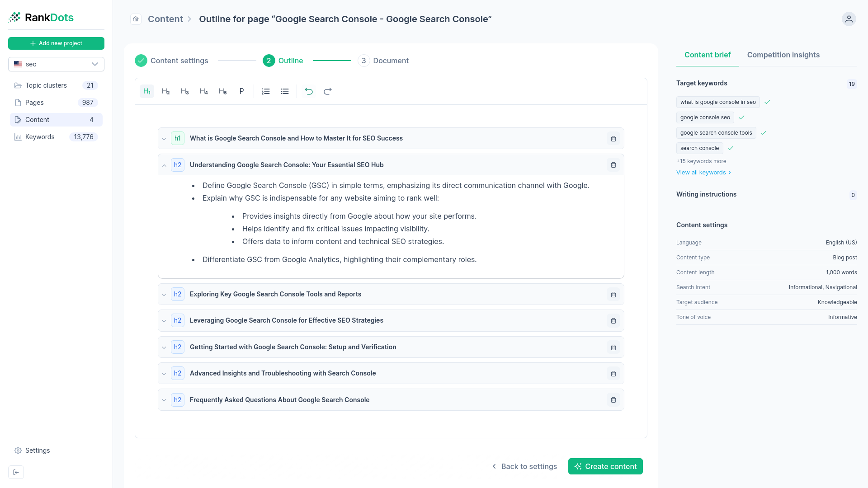Image resolution: width=868 pixels, height=488 pixels.
Task: Delete the Frequently Asked Questions section
Action: coord(613,400)
